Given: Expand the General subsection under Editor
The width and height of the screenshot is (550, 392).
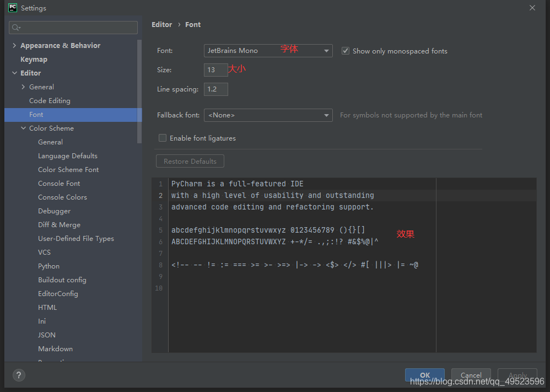Looking at the screenshot, I should [22, 87].
